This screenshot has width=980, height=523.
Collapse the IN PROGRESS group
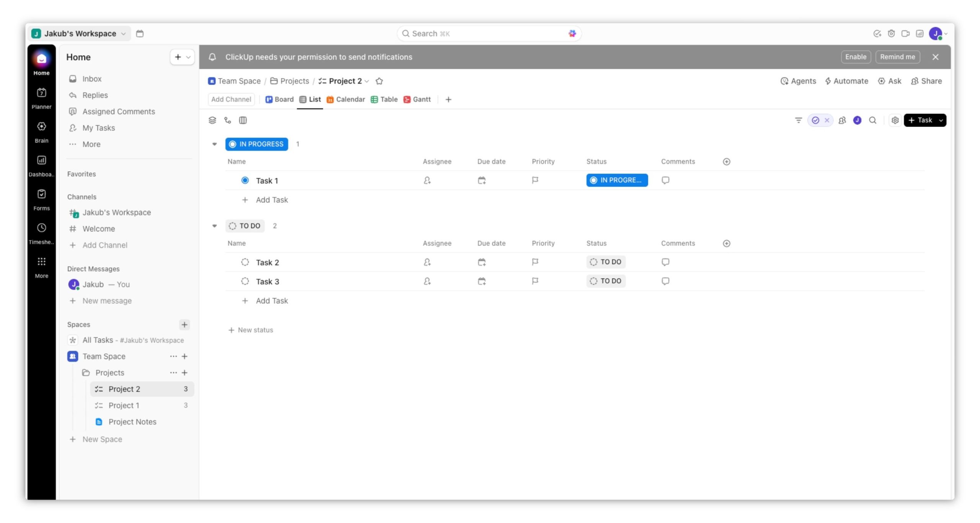click(x=214, y=144)
